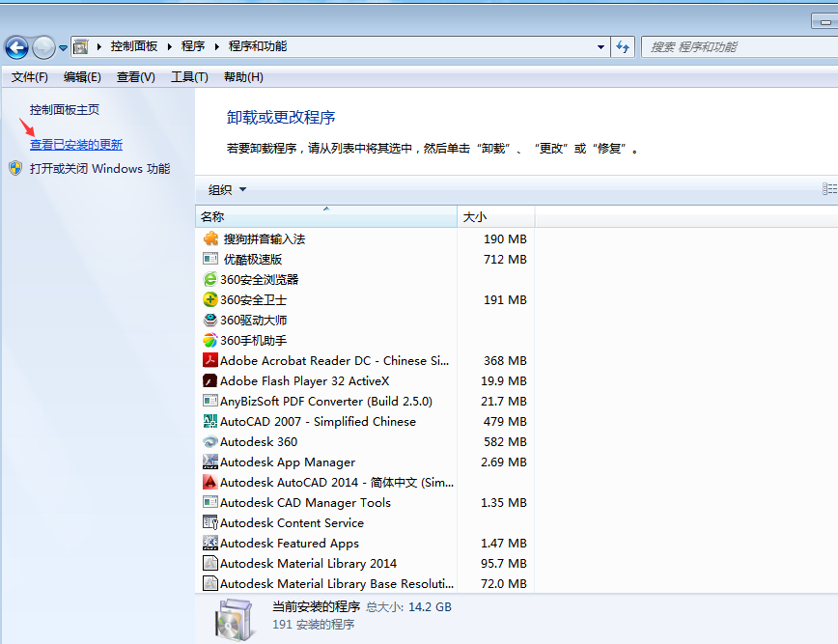Click the Autodesk AutoCAD 2014 icon

pyautogui.click(x=210, y=482)
